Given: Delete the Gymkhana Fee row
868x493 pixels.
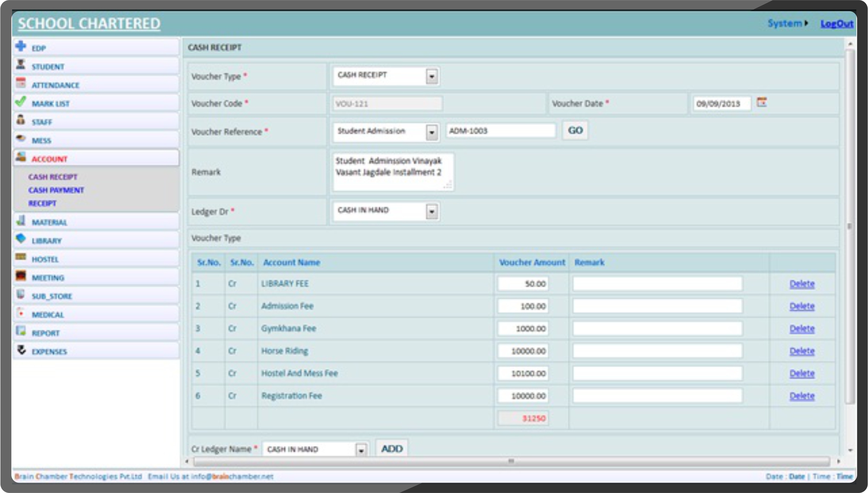Looking at the screenshot, I should pyautogui.click(x=802, y=329).
